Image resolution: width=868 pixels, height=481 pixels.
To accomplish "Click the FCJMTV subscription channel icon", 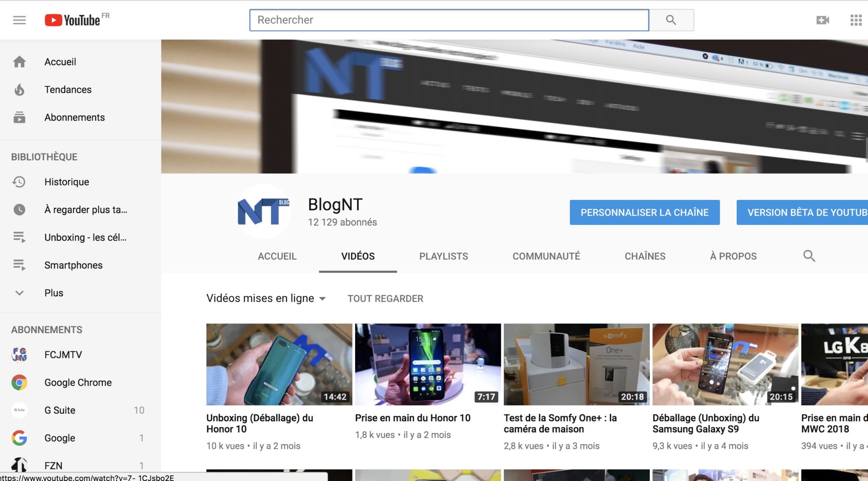I will 19,354.
